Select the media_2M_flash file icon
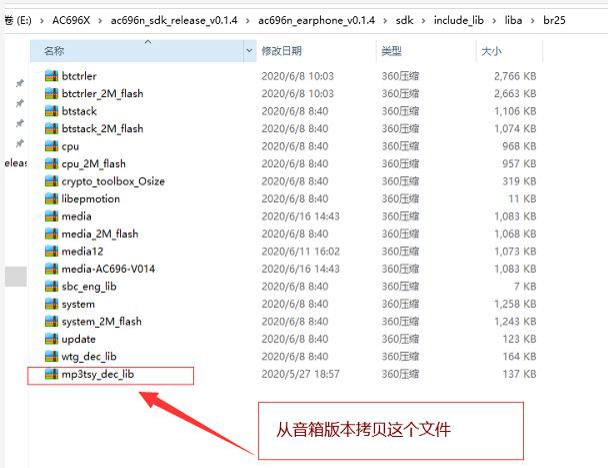Image resolution: width=608 pixels, height=468 pixels. coord(52,233)
